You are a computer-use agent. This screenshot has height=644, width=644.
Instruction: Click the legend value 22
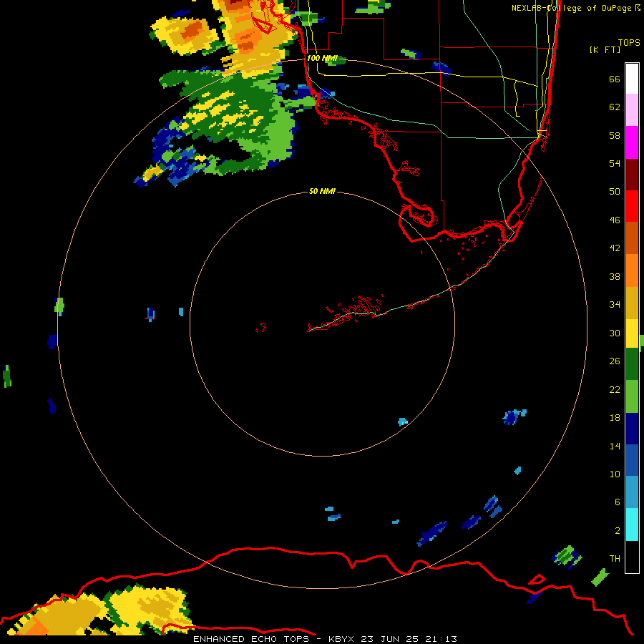pos(615,390)
